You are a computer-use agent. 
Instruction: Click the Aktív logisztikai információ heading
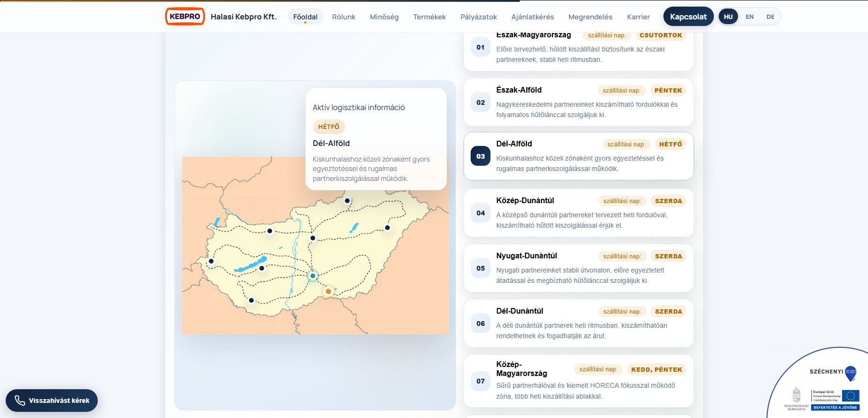[x=359, y=107]
